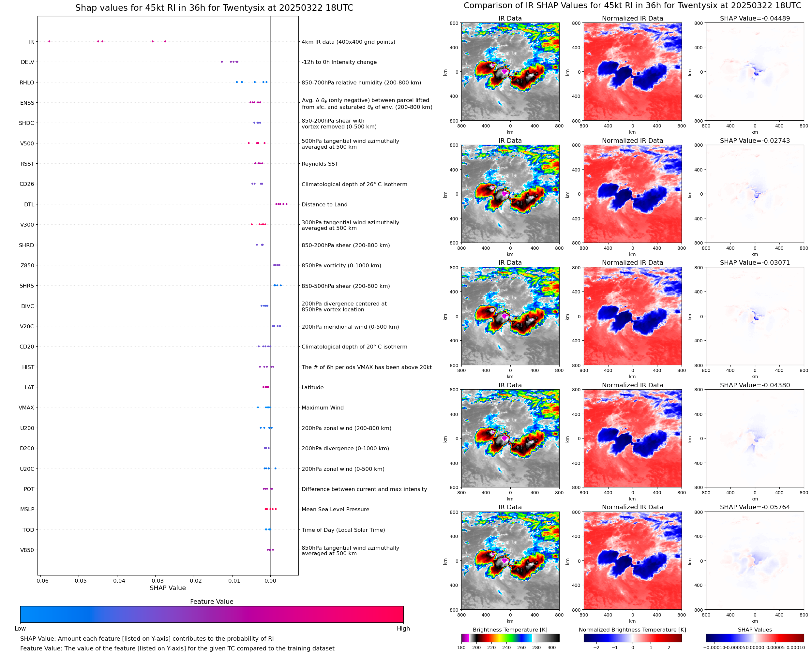Click the 'Comparison of IR SHAP Values' title
Viewport: 812px width, 655px height.
click(632, 6)
